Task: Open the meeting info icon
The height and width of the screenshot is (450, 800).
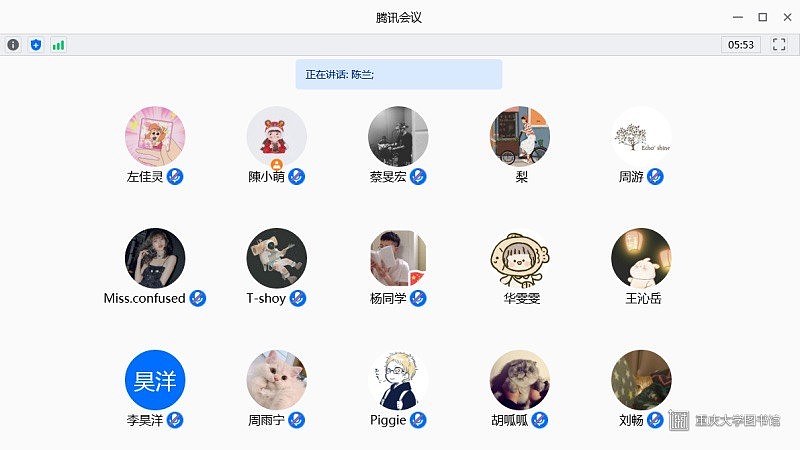Action: pos(13,45)
